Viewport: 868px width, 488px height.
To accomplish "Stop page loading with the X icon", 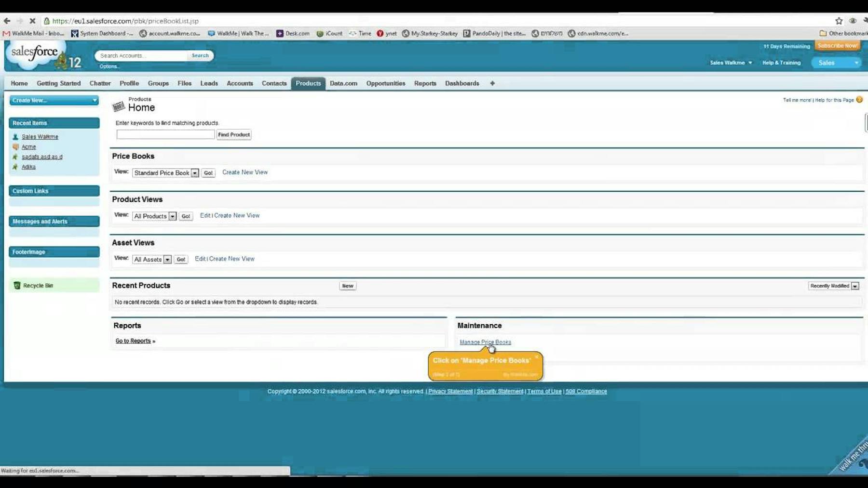I will [x=32, y=21].
